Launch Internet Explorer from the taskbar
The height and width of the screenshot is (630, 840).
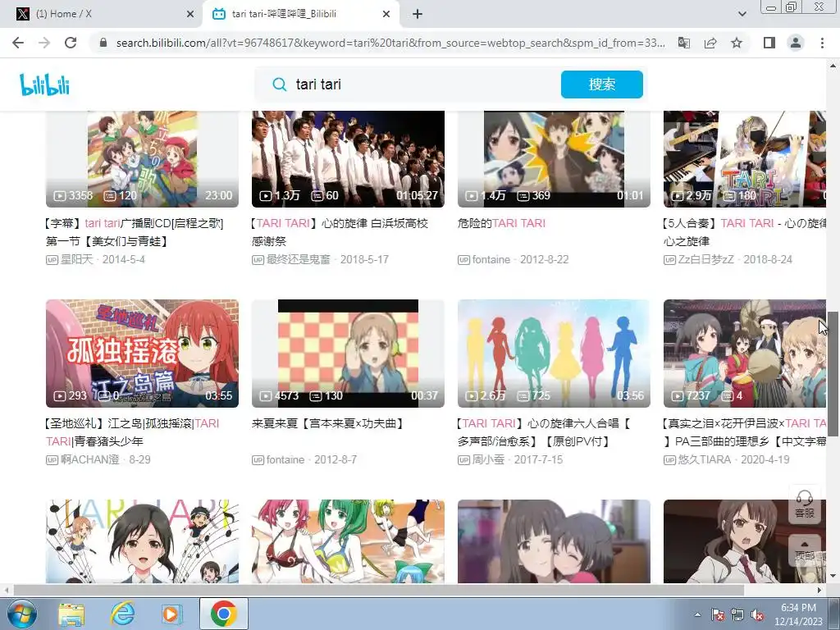tap(122, 614)
